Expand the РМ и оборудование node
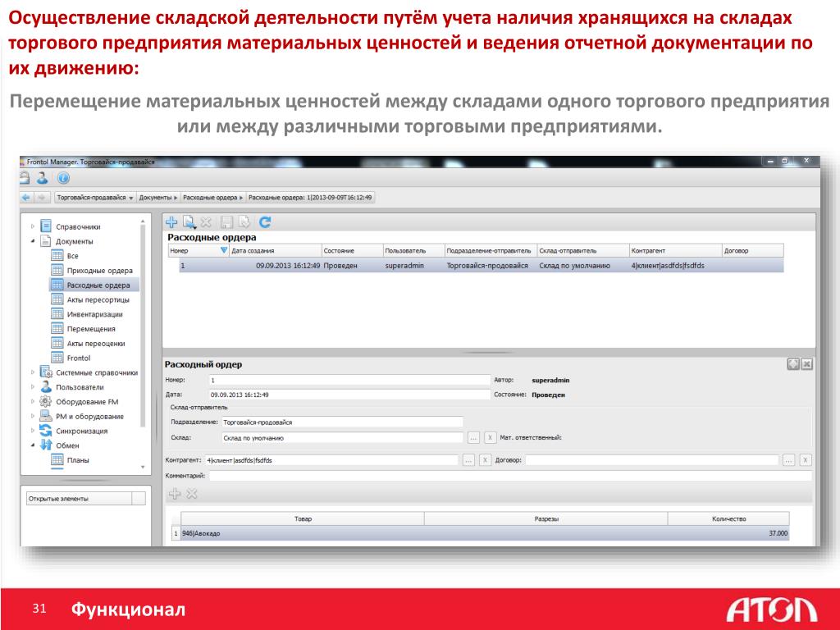840x630 pixels. [33, 416]
